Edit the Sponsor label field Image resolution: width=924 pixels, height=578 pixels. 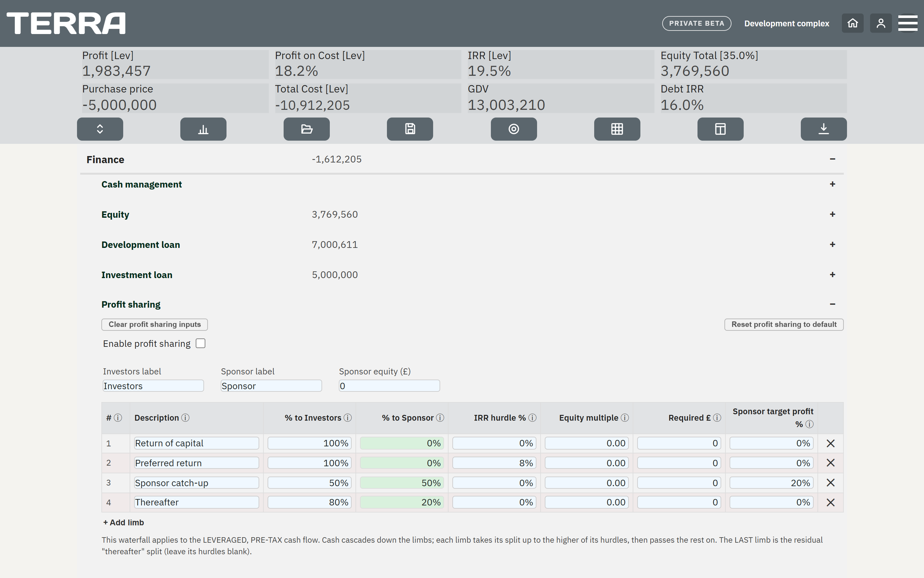point(271,386)
